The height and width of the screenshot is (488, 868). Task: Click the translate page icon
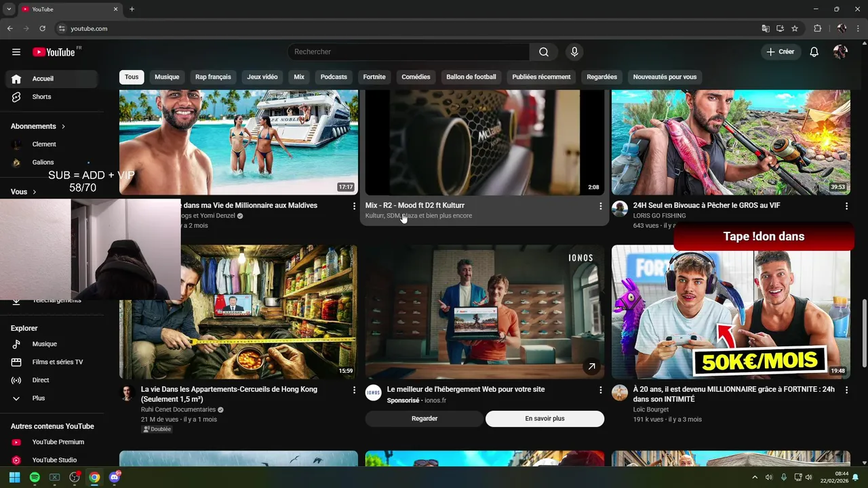[x=766, y=28]
